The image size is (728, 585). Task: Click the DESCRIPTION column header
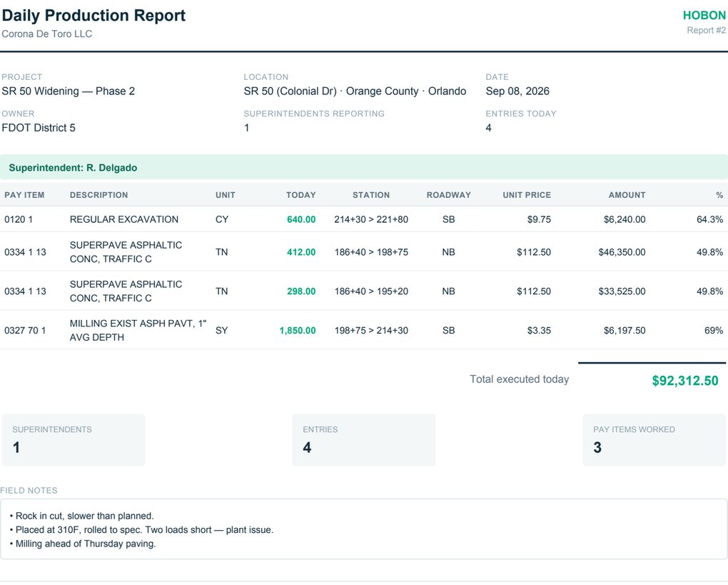[x=99, y=195]
